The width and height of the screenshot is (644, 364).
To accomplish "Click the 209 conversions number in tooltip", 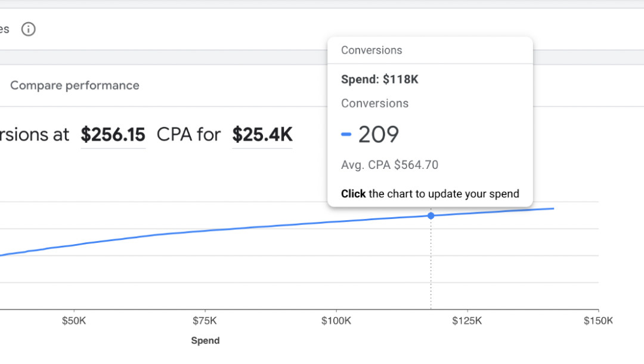I will click(x=378, y=135).
